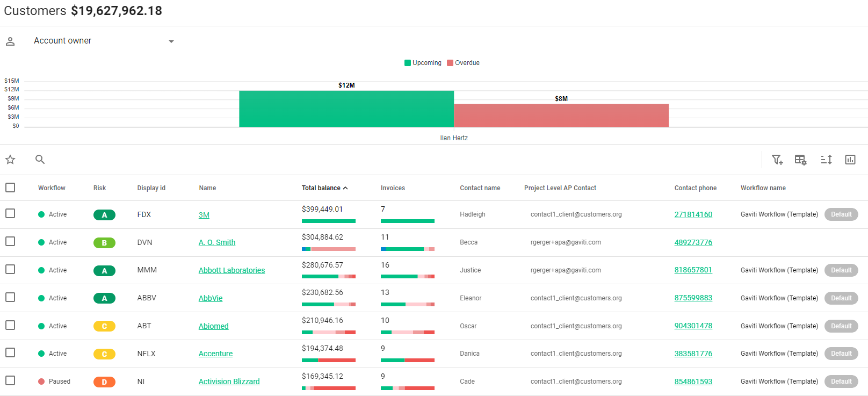Click Default badge in AbbVie row
The height and width of the screenshot is (396, 868).
841,298
